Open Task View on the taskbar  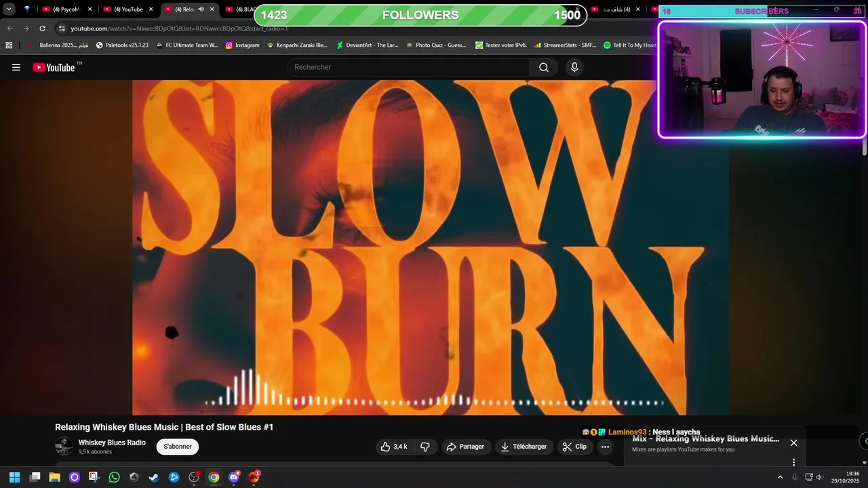(35, 477)
